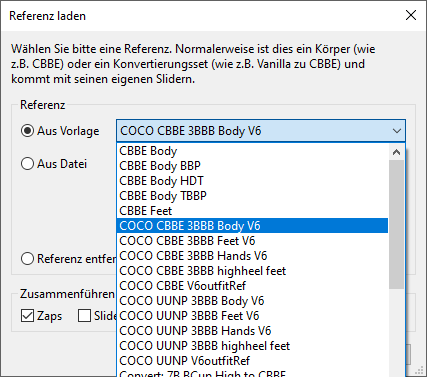
Task: Click the dropdown list scrollbar thumb
Action: (x=396, y=224)
